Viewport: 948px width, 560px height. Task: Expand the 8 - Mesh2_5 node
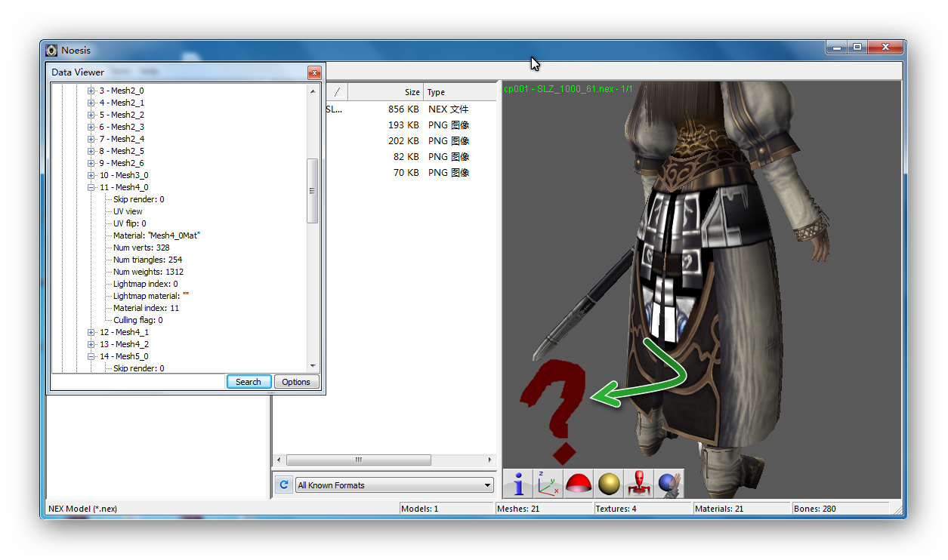point(91,151)
